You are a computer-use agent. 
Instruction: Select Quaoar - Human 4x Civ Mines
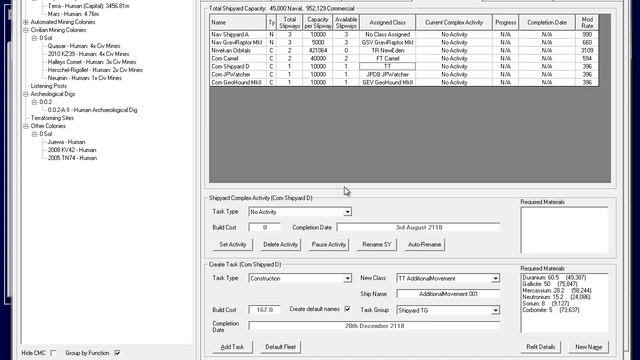pos(84,46)
